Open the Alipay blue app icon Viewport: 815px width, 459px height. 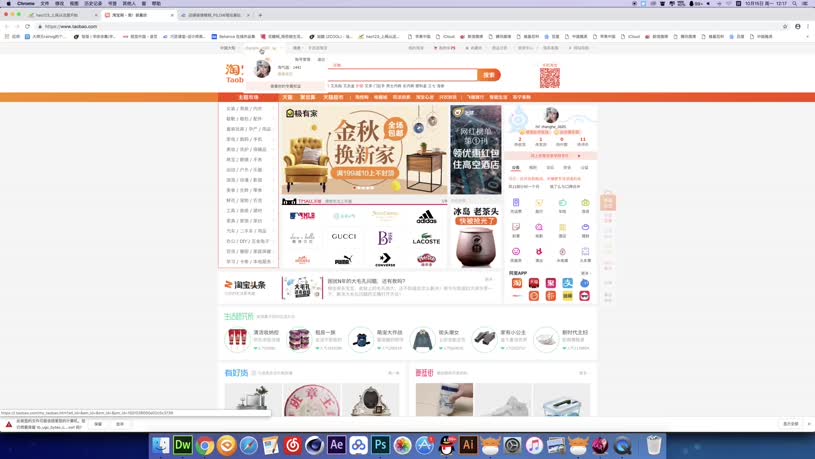568,283
